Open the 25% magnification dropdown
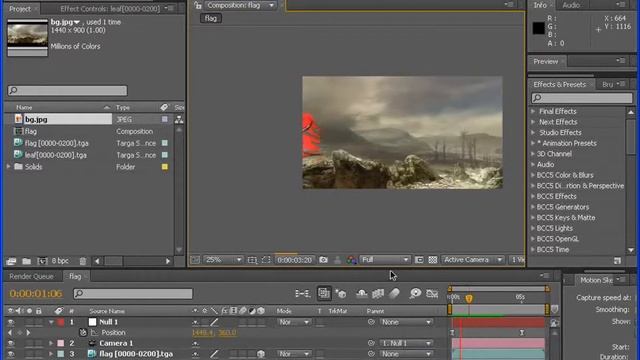This screenshot has height=360, width=640. 223,260
